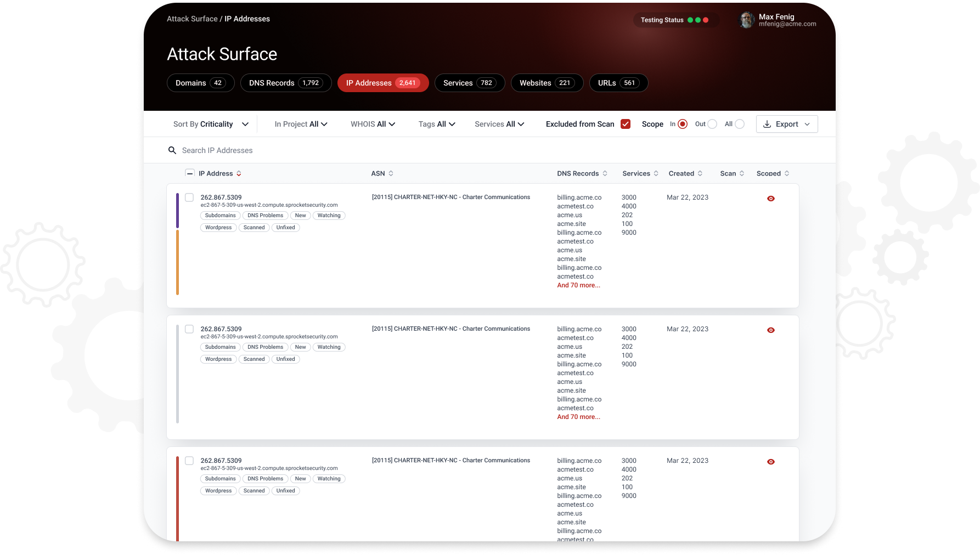Open In Project All dropdown
Image resolution: width=980 pixels, height=555 pixels.
click(301, 124)
